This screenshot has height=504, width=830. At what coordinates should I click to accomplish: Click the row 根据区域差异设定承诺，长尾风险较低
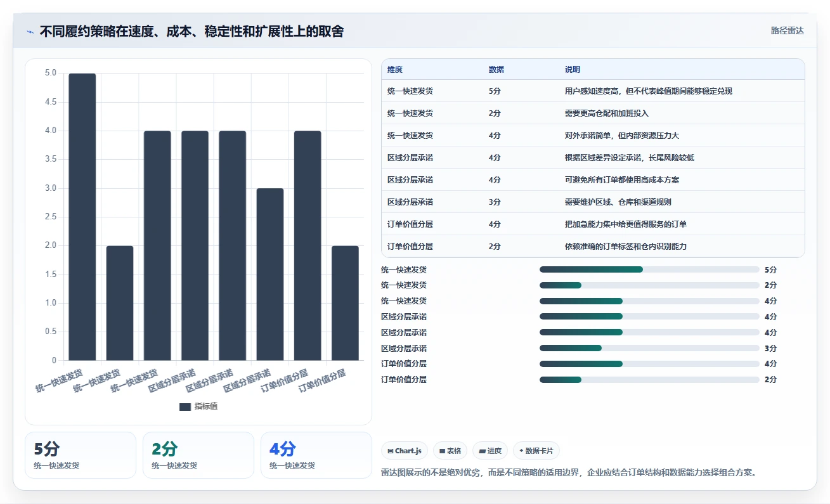click(593, 158)
